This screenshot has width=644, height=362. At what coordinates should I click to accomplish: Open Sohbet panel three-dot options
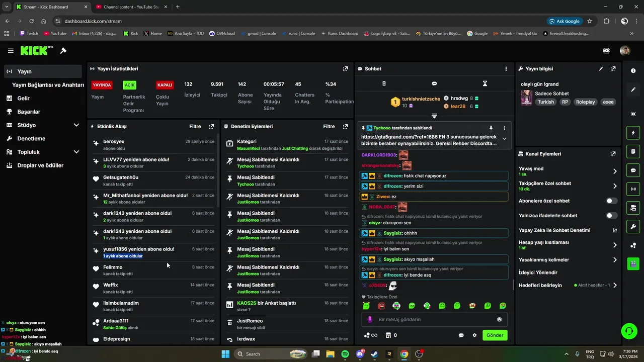point(506,69)
